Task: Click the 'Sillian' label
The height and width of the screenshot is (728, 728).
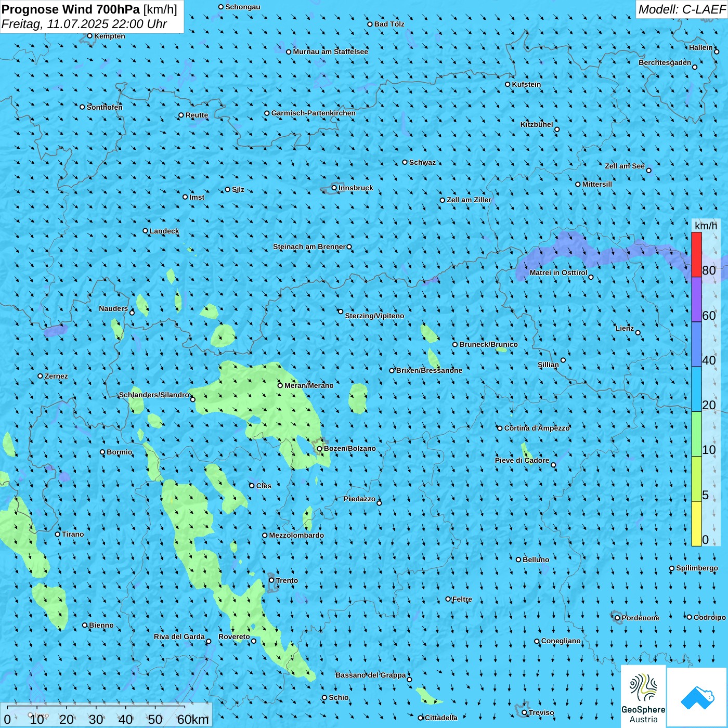Action: coord(548,365)
